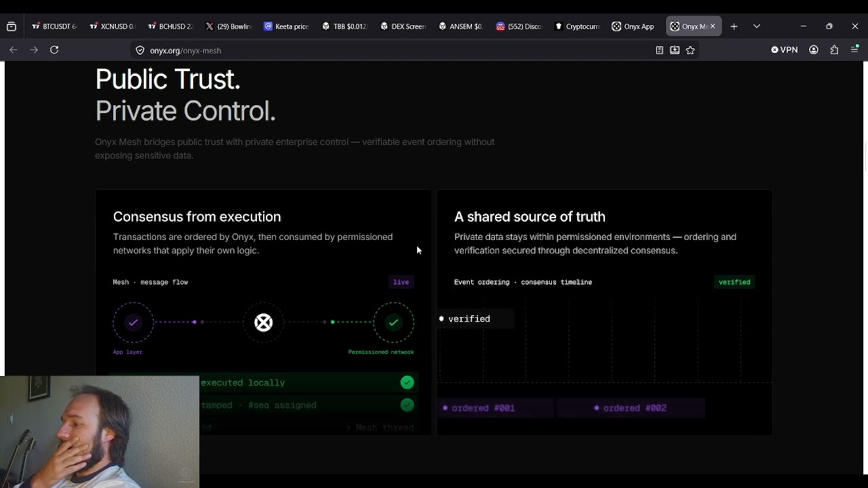868x488 pixels.
Task: Toggle the browser VPN button
Action: click(x=785, y=49)
